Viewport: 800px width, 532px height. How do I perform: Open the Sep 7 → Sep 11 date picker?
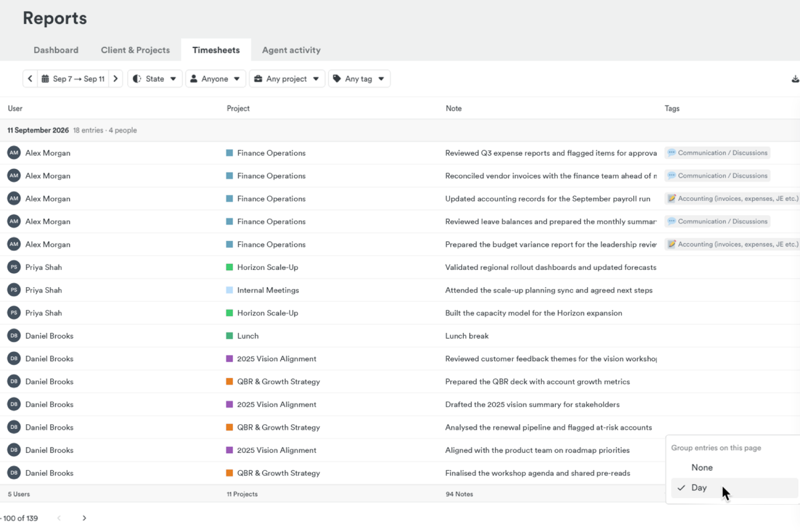[x=73, y=79]
